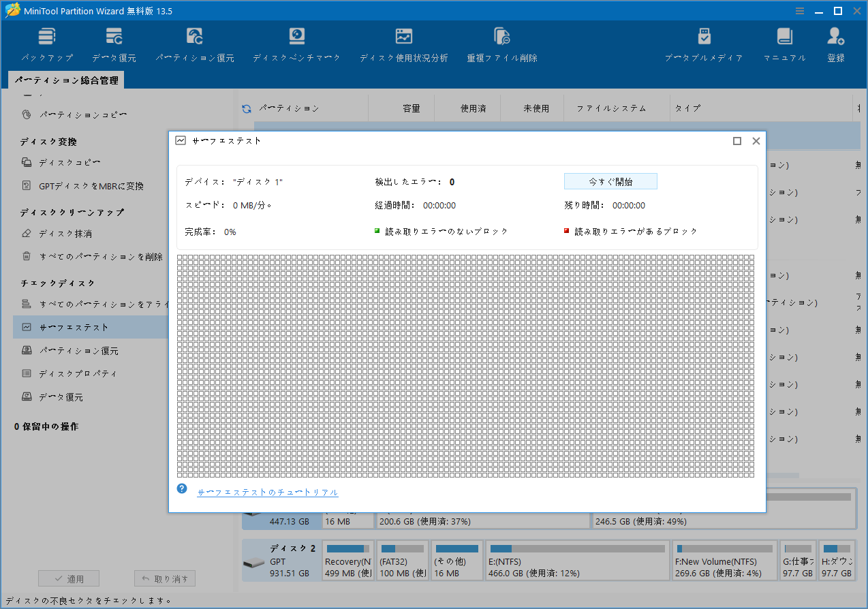
Task: Open the データ復元 (Data Recovery) tool
Action: 114,43
